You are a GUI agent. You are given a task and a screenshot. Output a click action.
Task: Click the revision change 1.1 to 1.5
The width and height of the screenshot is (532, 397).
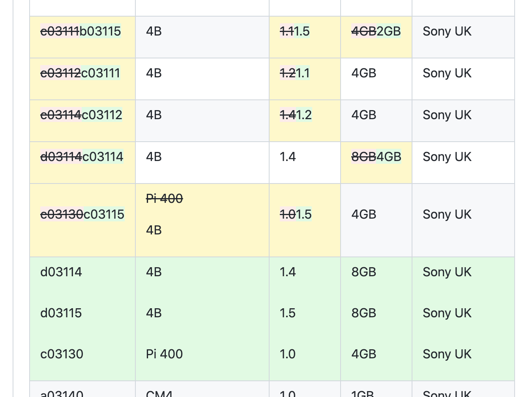(x=295, y=31)
